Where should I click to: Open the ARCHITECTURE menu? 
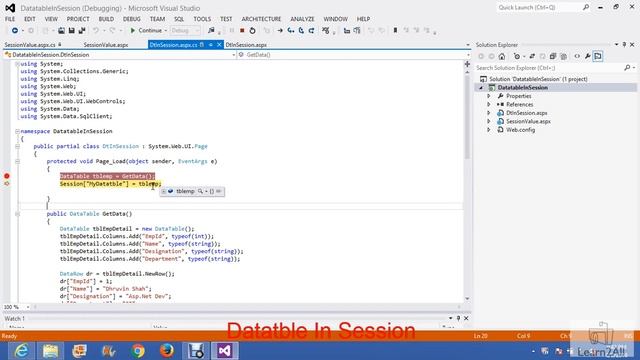[x=261, y=19]
